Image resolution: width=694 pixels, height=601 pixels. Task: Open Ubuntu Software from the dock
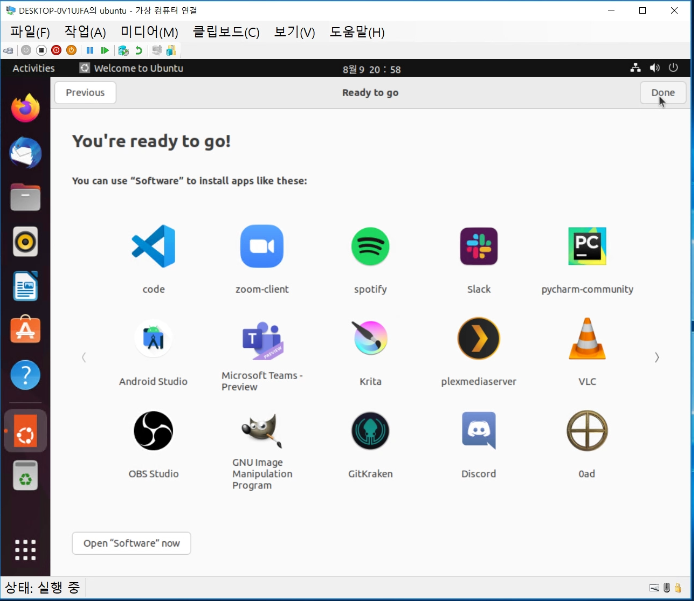coord(25,330)
